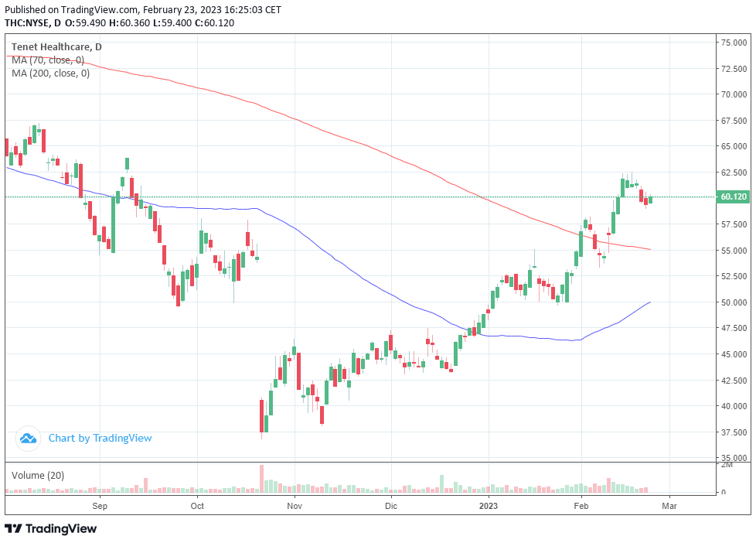Click the 'MA (70, close, 0)' indicator label

[48, 60]
